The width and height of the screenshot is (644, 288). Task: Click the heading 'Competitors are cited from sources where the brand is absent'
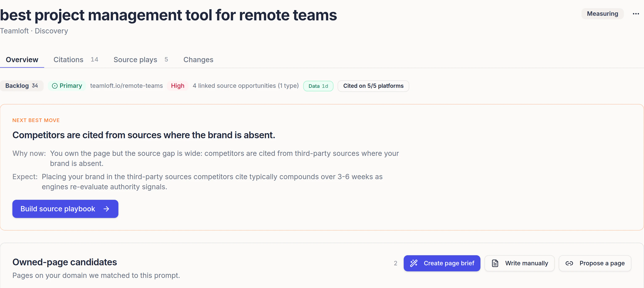click(144, 135)
